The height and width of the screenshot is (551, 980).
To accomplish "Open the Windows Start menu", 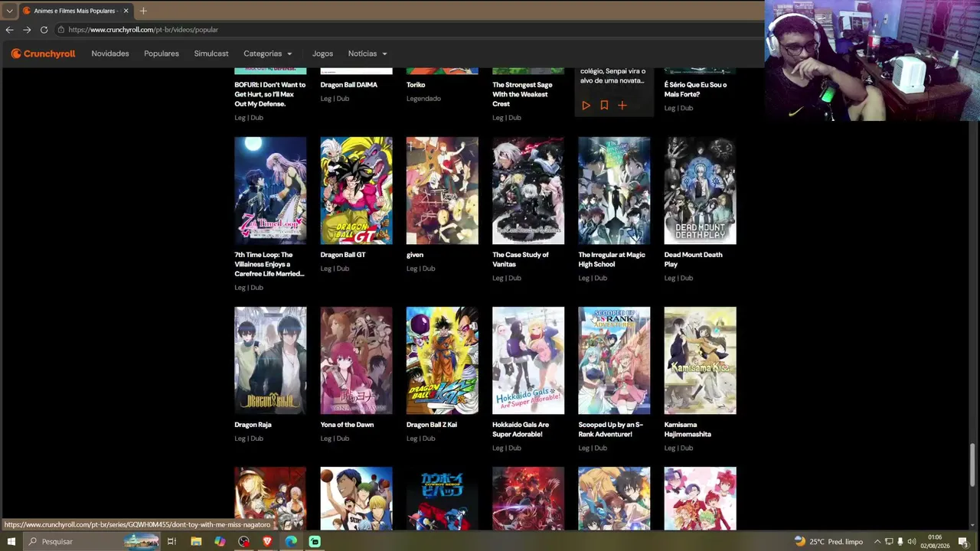I will pos(11,541).
